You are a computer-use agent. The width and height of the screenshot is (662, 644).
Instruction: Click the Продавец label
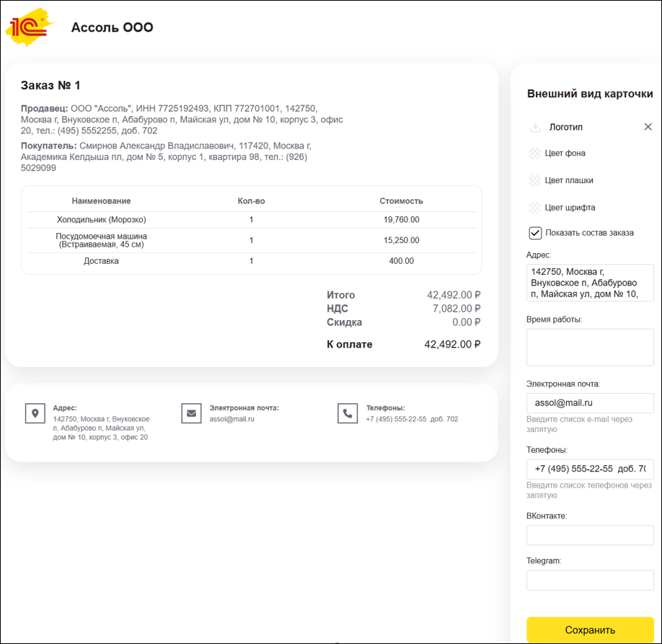click(44, 108)
